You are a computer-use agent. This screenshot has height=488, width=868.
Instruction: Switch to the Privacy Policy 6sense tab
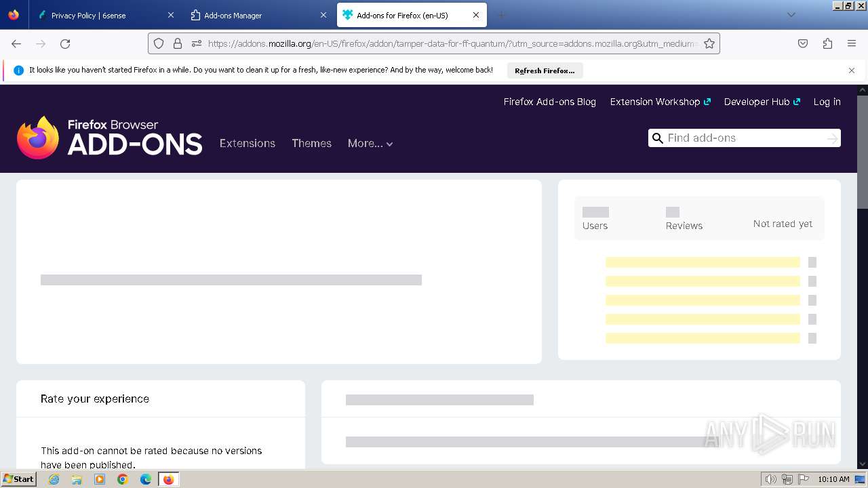pos(105,15)
